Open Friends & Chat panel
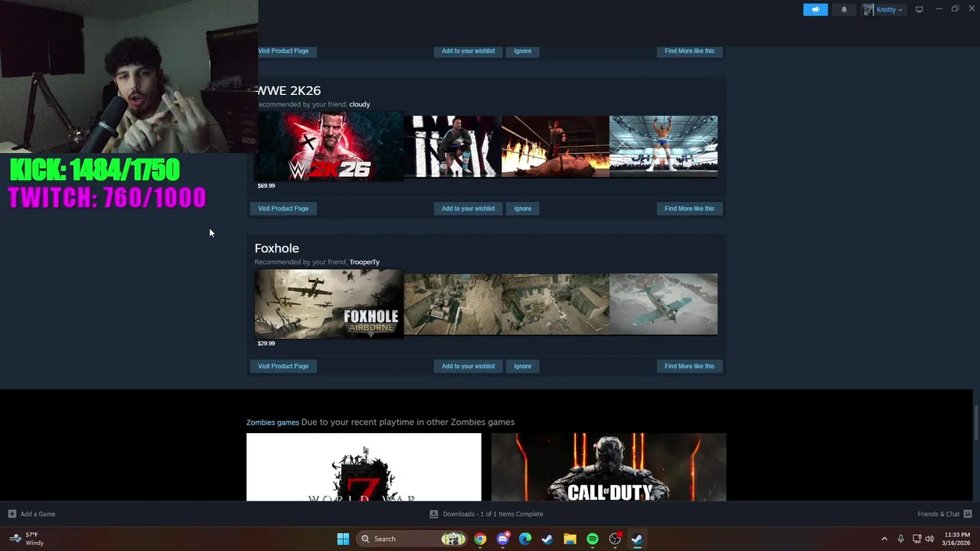The height and width of the screenshot is (551, 980). (x=938, y=514)
